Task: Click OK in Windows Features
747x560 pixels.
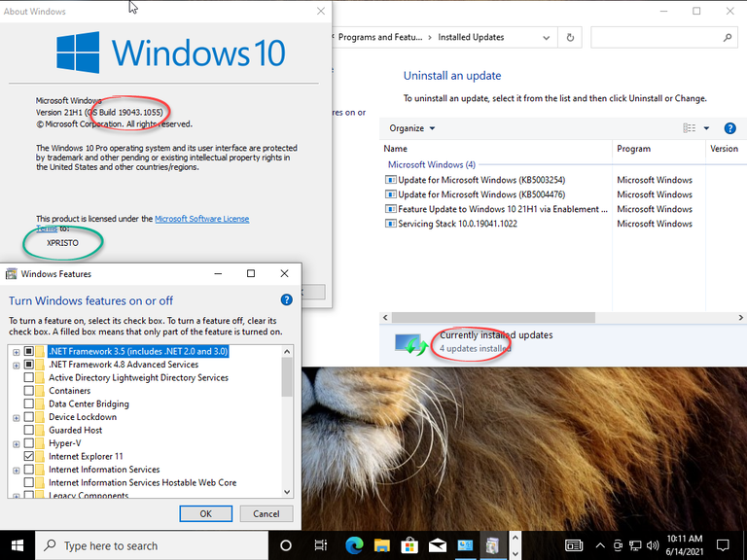Action: click(206, 513)
